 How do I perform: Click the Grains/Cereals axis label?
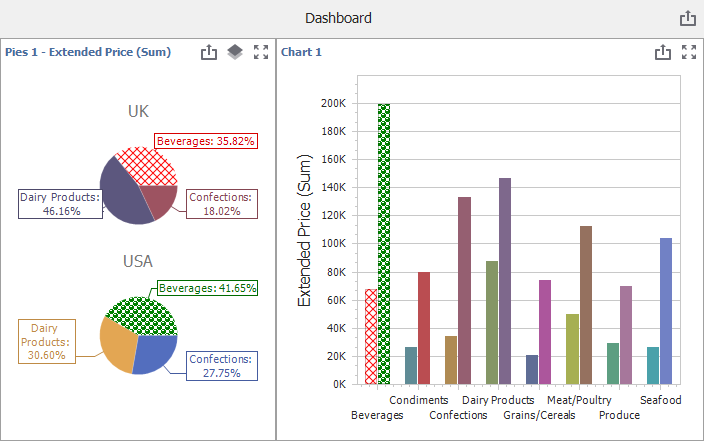tap(539, 415)
